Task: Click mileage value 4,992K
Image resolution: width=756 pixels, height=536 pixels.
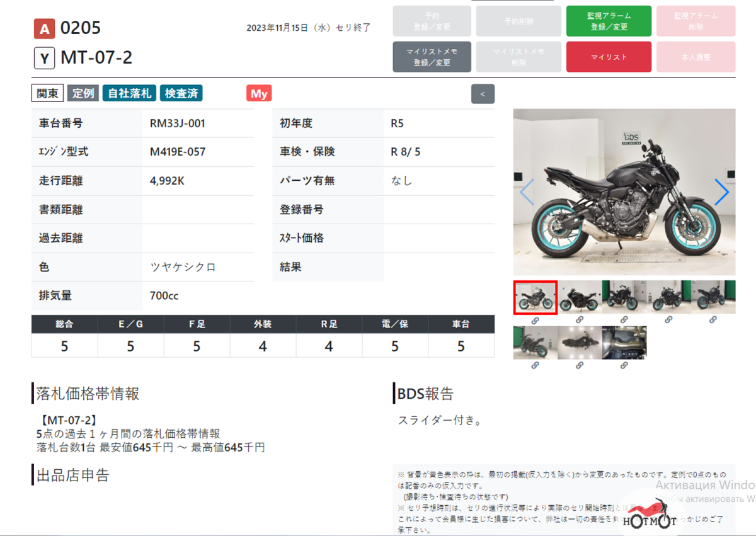Action: click(x=168, y=181)
